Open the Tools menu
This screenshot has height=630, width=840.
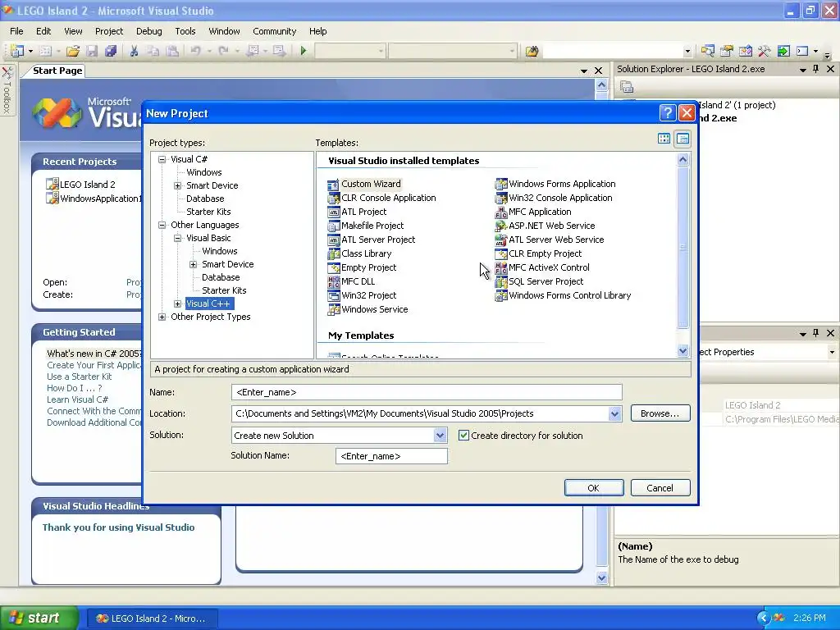[x=185, y=31]
